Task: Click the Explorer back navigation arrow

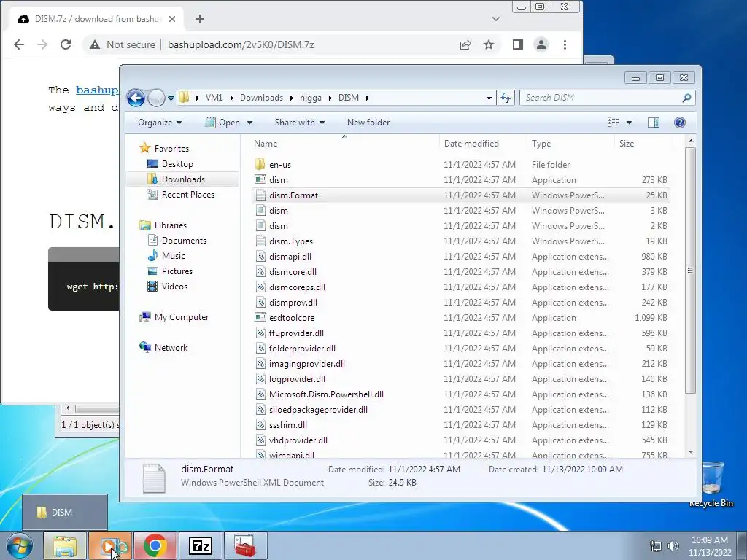Action: (x=136, y=98)
